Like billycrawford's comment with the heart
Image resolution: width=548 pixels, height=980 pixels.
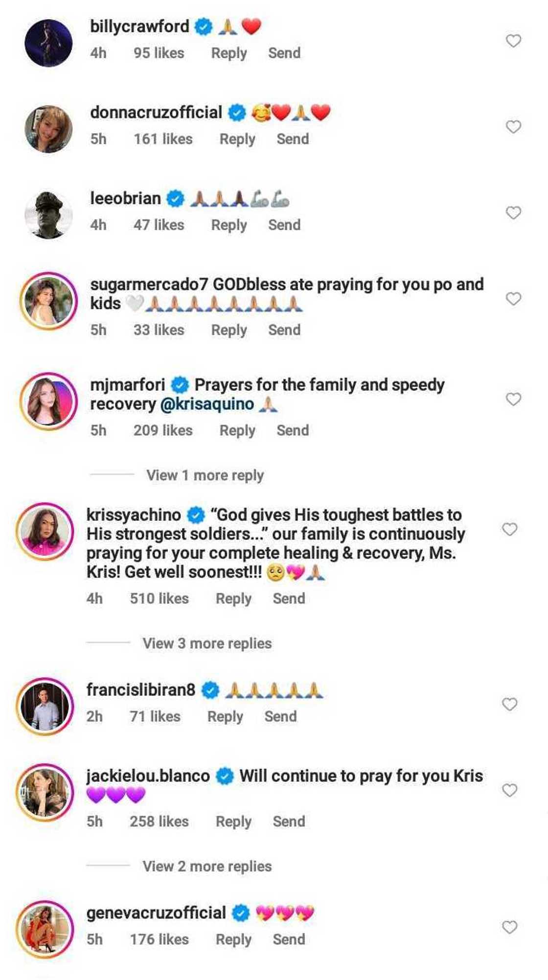(x=513, y=41)
